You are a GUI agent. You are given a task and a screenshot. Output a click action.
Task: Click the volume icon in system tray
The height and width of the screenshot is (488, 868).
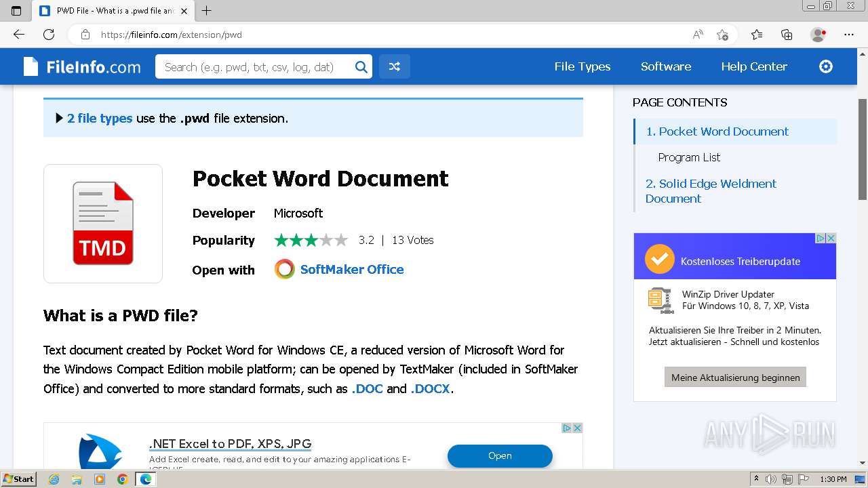[x=771, y=479]
